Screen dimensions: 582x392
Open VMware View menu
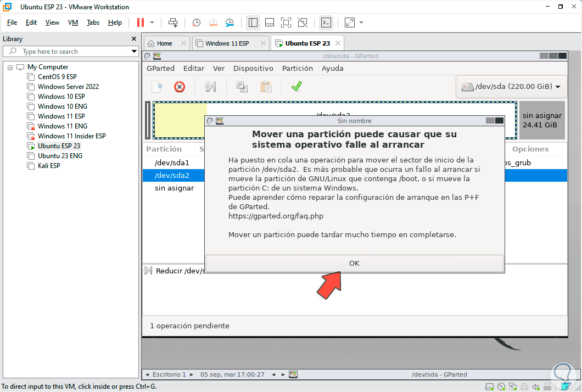(52, 23)
